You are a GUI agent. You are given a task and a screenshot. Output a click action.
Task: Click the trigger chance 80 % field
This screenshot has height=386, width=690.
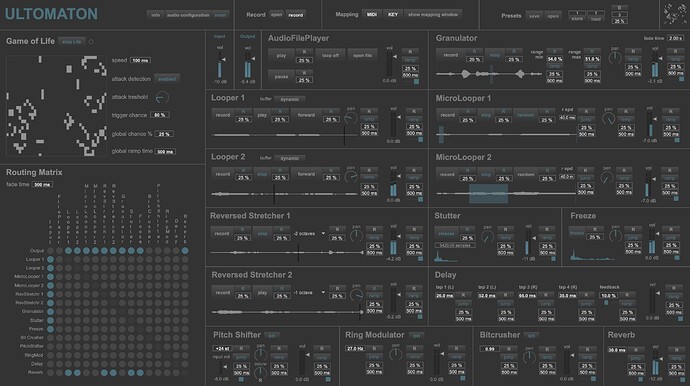(159, 115)
